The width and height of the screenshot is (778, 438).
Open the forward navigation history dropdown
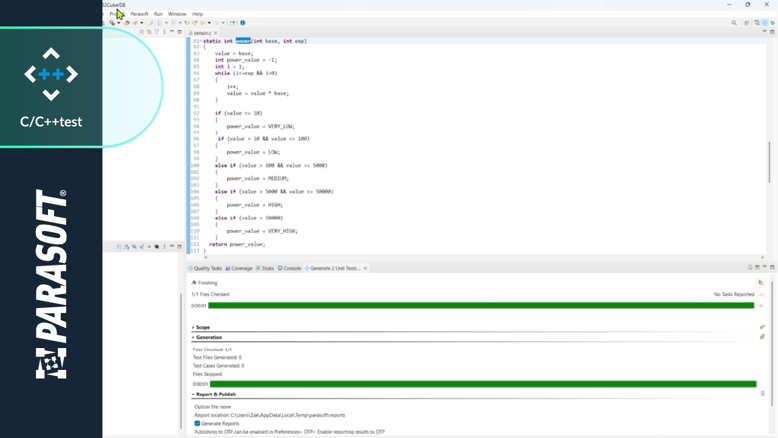click(223, 23)
